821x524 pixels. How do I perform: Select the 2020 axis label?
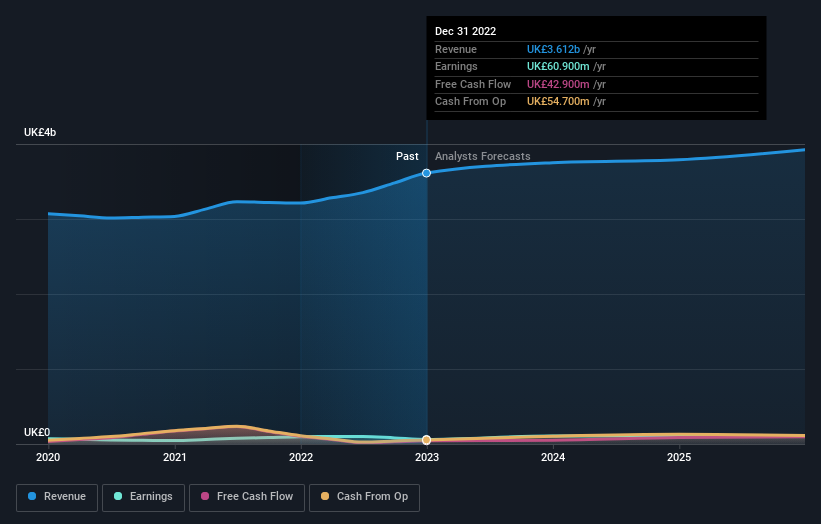pyautogui.click(x=48, y=458)
